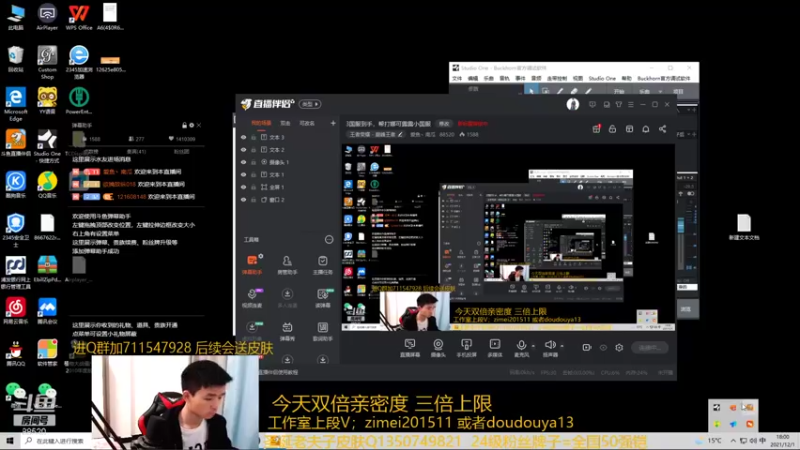Open the Microsoft Edge desktop icon
This screenshot has width=800, height=450.
(x=15, y=104)
